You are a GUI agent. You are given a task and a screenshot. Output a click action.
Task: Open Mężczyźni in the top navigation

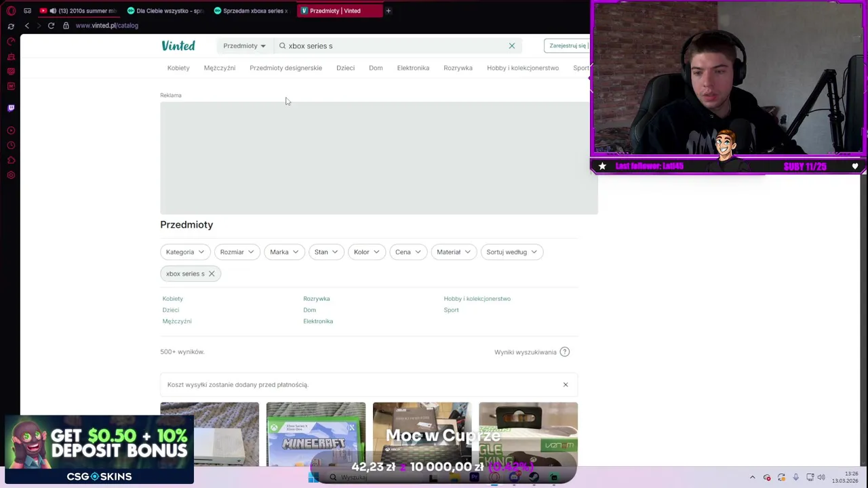[220, 68]
